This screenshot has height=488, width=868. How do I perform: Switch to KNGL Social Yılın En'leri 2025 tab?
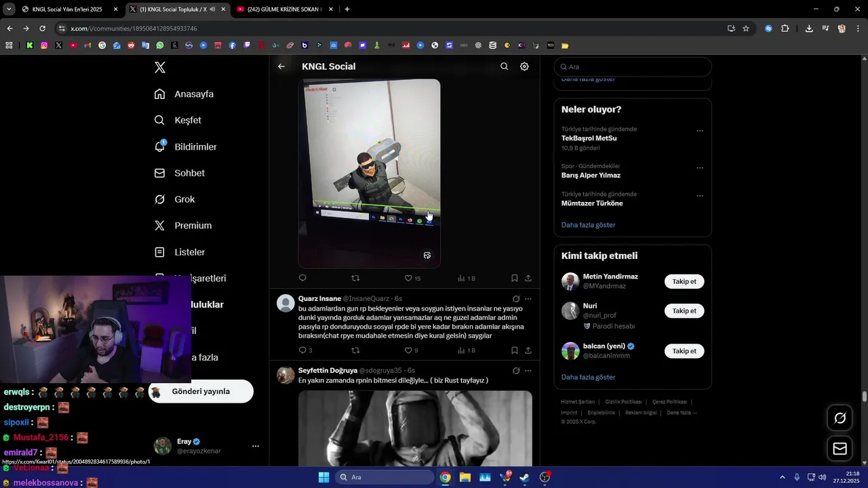69,9
